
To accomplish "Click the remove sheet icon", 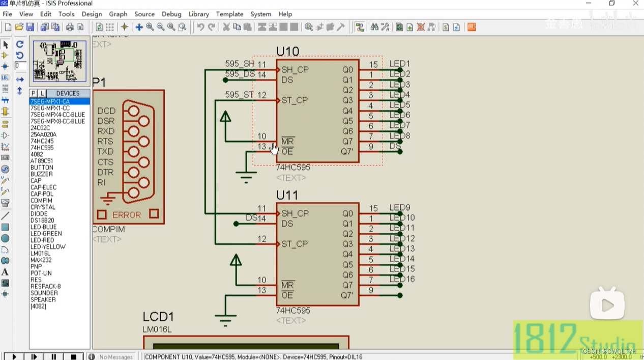I will point(421,27).
